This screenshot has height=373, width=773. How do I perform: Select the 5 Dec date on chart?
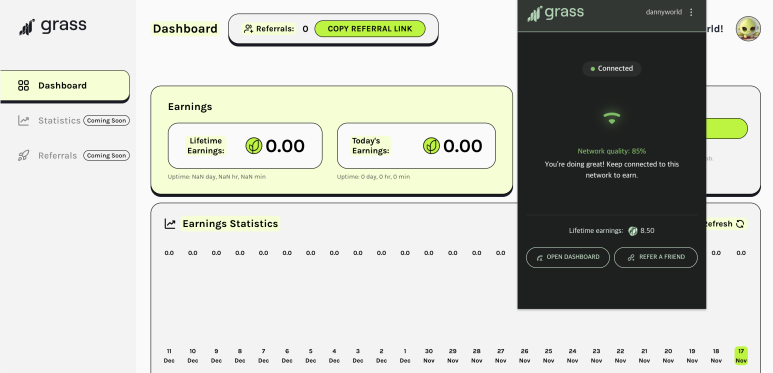[x=311, y=356]
